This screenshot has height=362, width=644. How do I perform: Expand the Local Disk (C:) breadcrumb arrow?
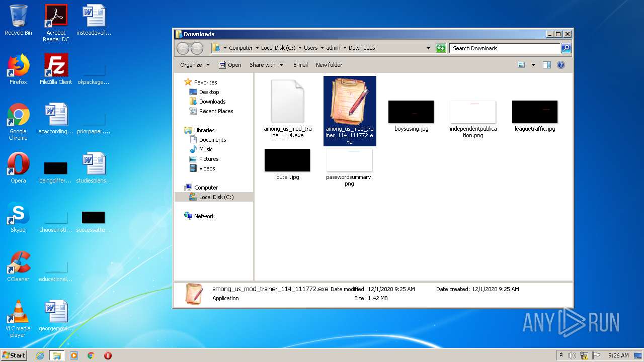300,48
